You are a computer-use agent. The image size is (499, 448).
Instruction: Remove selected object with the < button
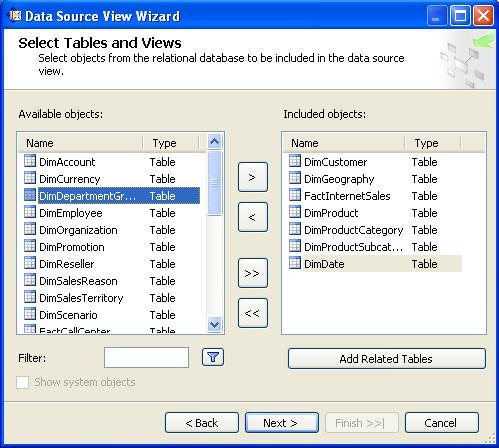(x=253, y=217)
